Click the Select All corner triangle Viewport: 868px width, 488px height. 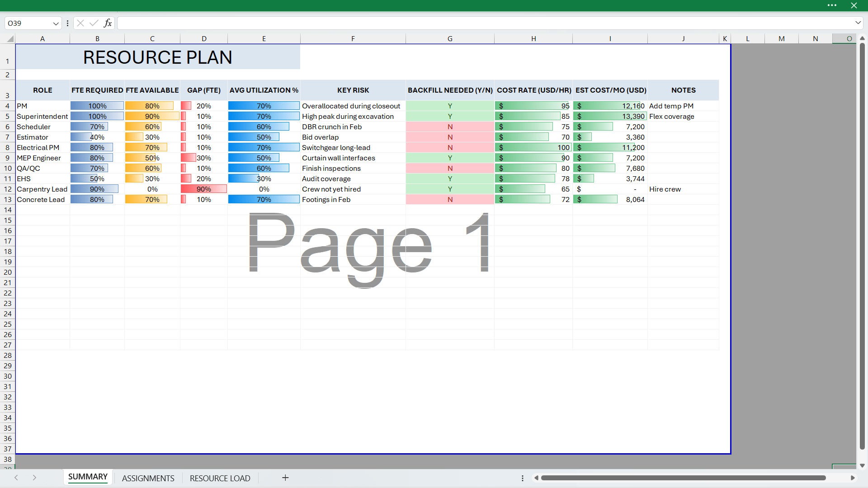[x=10, y=39]
